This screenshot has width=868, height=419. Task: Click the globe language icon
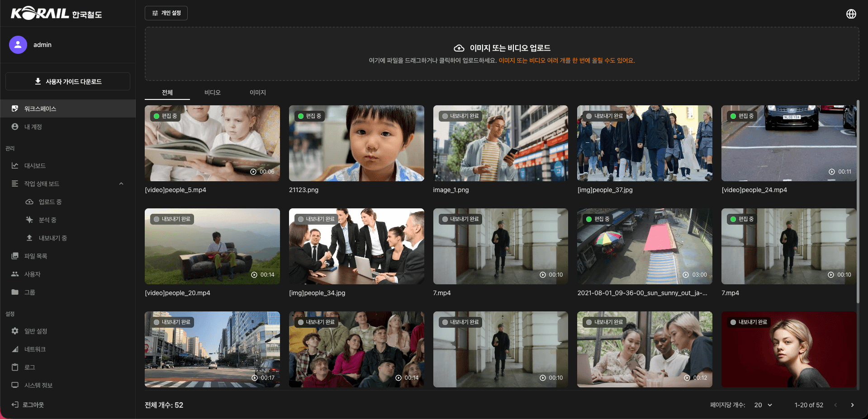click(851, 14)
